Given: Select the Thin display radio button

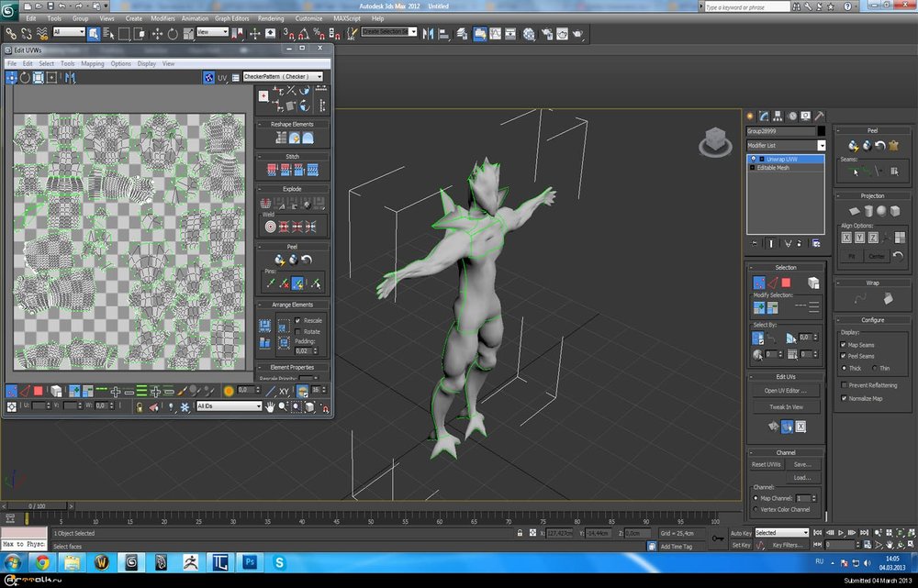Looking at the screenshot, I should (873, 368).
